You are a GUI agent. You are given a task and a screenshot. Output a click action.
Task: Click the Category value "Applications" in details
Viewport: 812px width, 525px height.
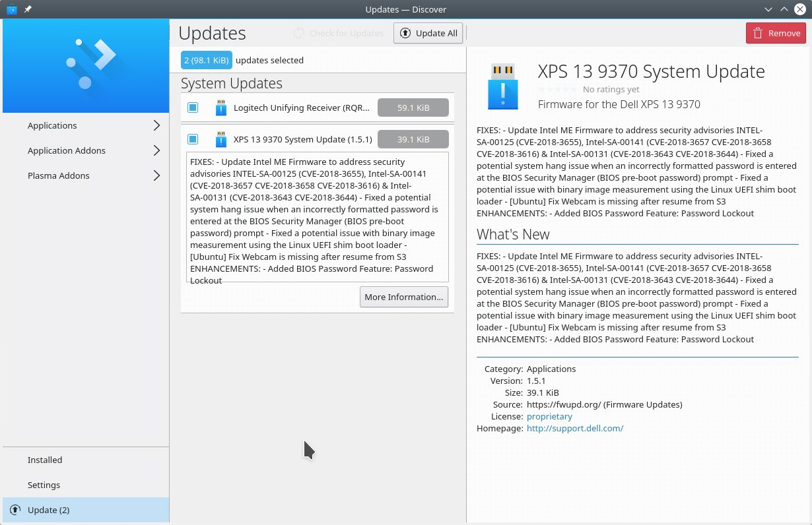click(551, 369)
